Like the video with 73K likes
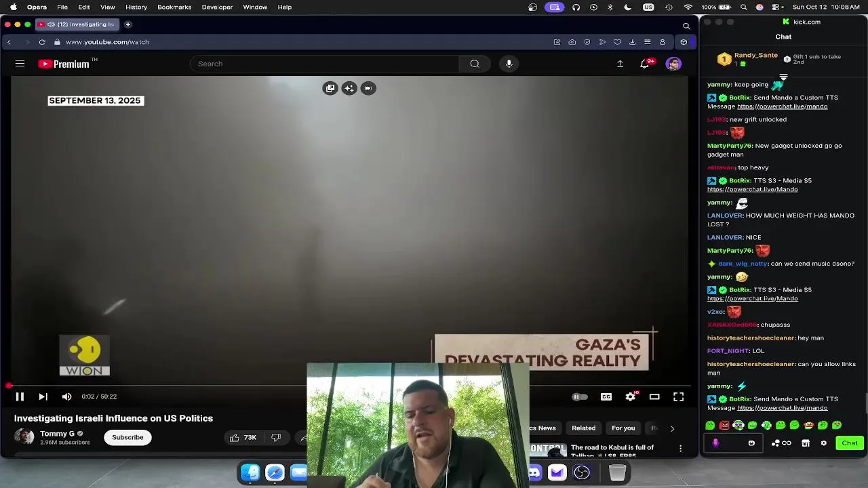This screenshot has width=868, height=488. pos(243,438)
